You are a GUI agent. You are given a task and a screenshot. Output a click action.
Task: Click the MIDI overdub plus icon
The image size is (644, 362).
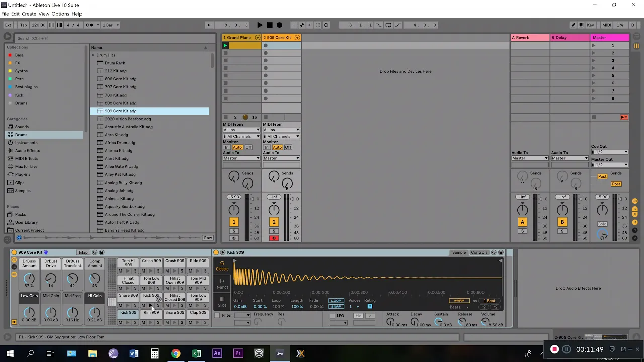(x=294, y=25)
